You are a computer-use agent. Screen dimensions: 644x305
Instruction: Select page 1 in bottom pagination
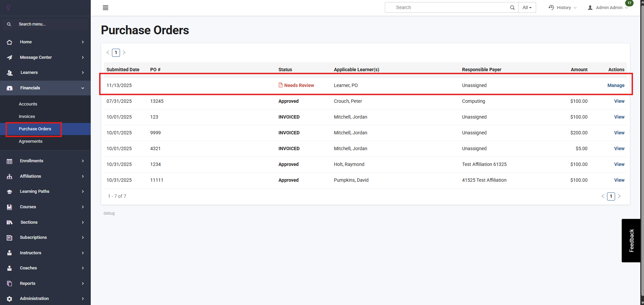(611, 196)
